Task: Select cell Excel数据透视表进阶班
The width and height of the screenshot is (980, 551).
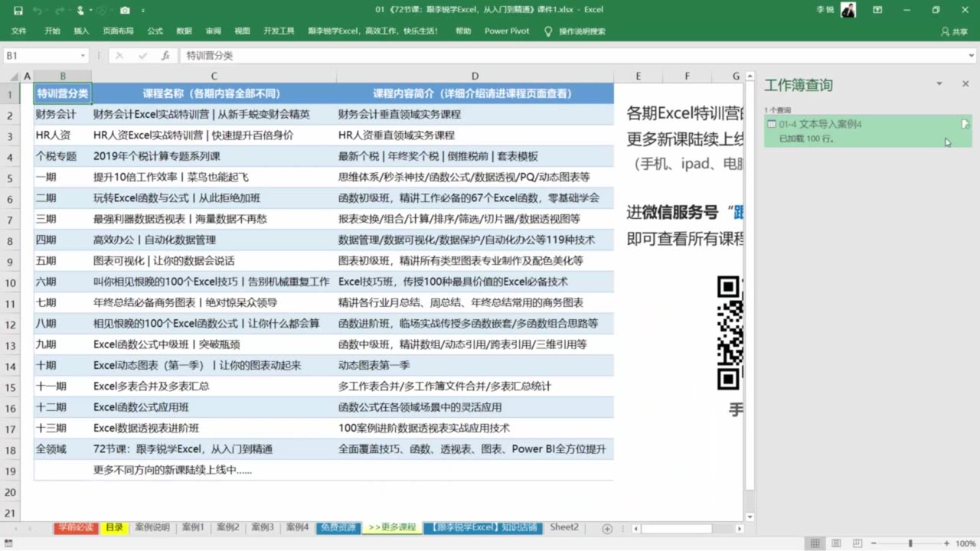Action: (214, 428)
